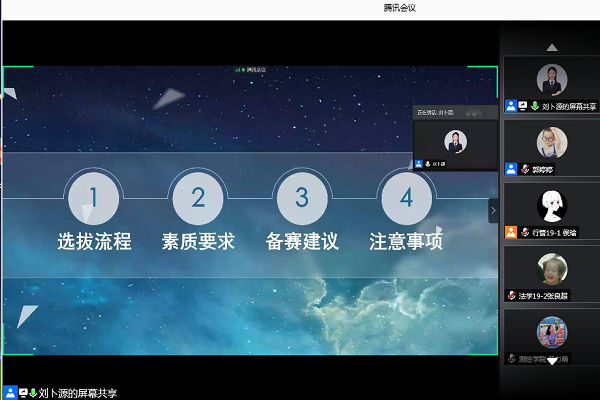Select 刘卜源 screen share participant thumbnail

tap(551, 84)
